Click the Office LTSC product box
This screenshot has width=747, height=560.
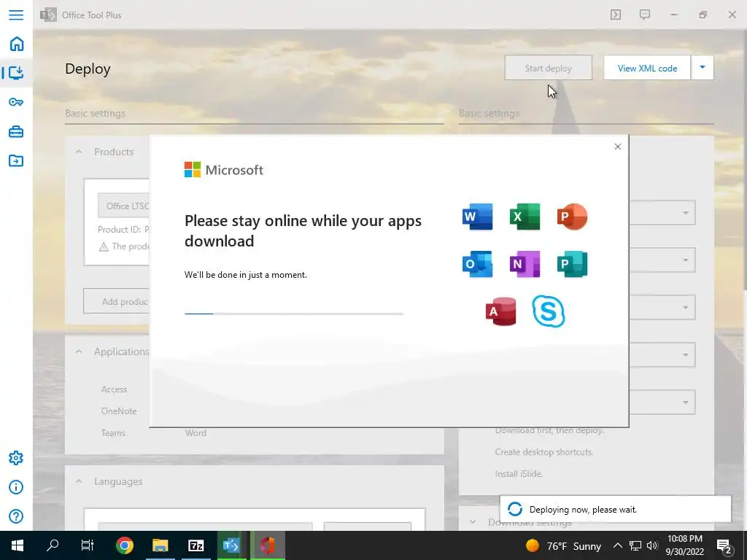[x=123, y=206]
